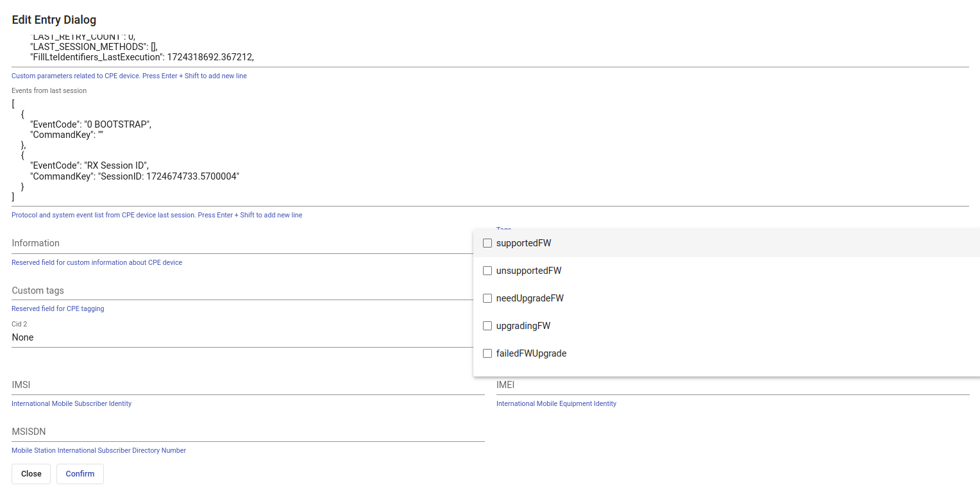Screen dimensions: 980x490
Task: Tick the unsupportedFW tag checkbox
Action: coord(487,271)
